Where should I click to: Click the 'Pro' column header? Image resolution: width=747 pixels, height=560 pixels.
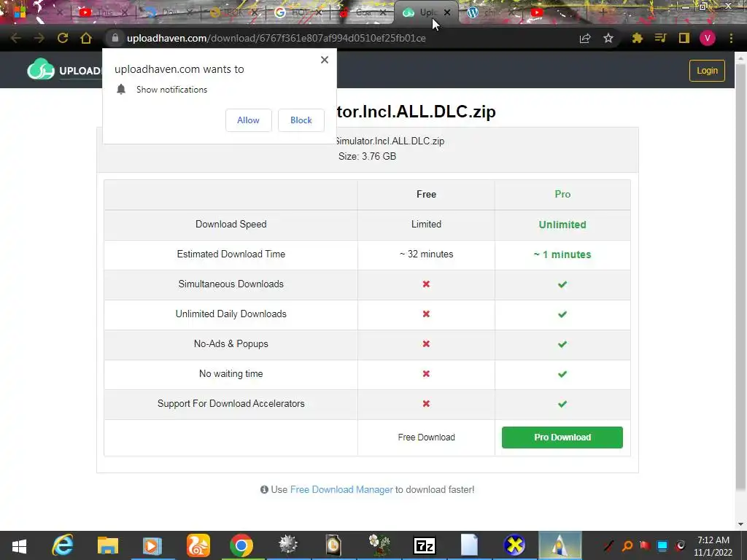click(x=562, y=194)
